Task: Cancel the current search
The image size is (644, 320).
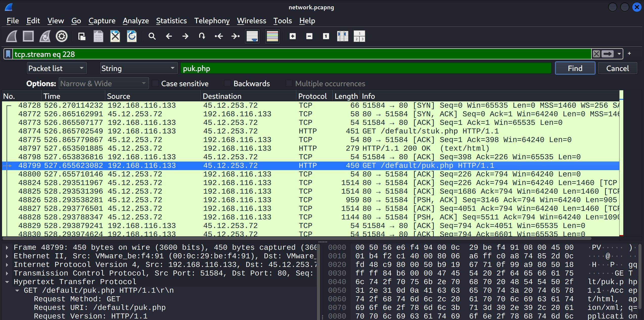Action: [x=617, y=68]
